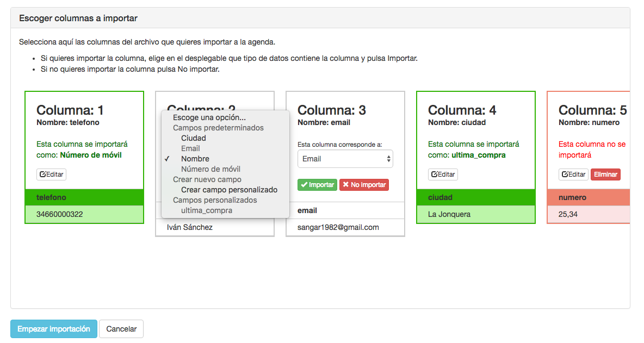The image size is (644, 343).
Task: Choose Email option in the dropdown list
Action: (x=190, y=148)
